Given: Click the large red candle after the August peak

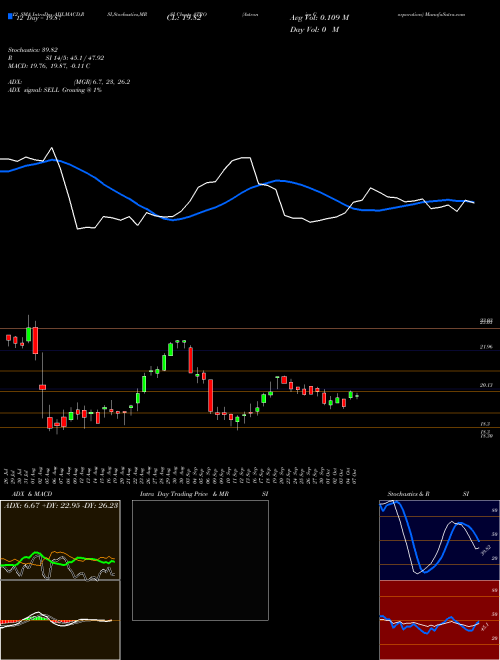Looking at the screenshot, I should tap(191, 359).
